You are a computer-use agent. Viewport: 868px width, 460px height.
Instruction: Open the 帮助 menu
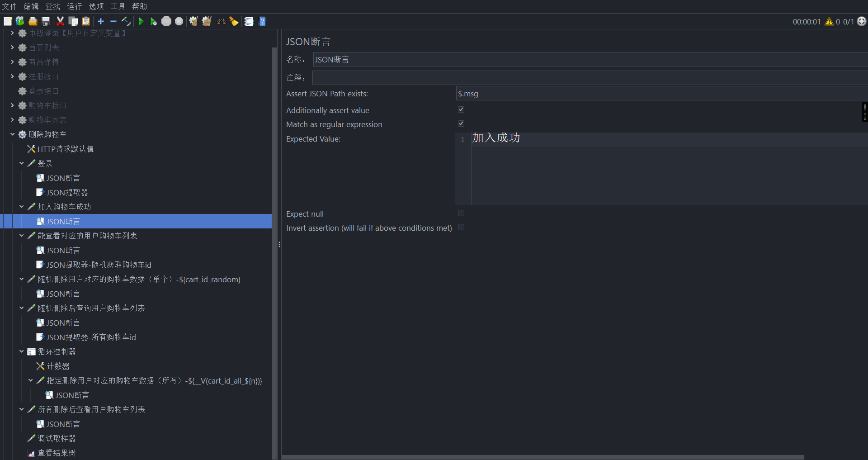point(140,6)
